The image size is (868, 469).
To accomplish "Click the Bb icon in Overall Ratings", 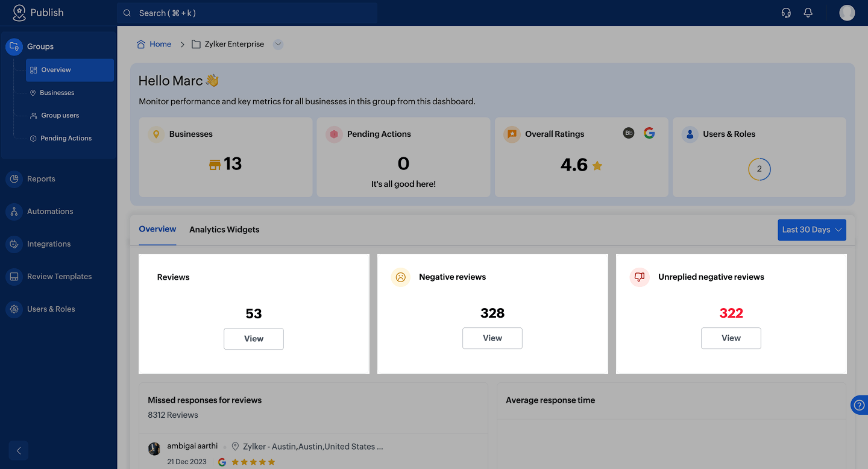I will pyautogui.click(x=629, y=133).
